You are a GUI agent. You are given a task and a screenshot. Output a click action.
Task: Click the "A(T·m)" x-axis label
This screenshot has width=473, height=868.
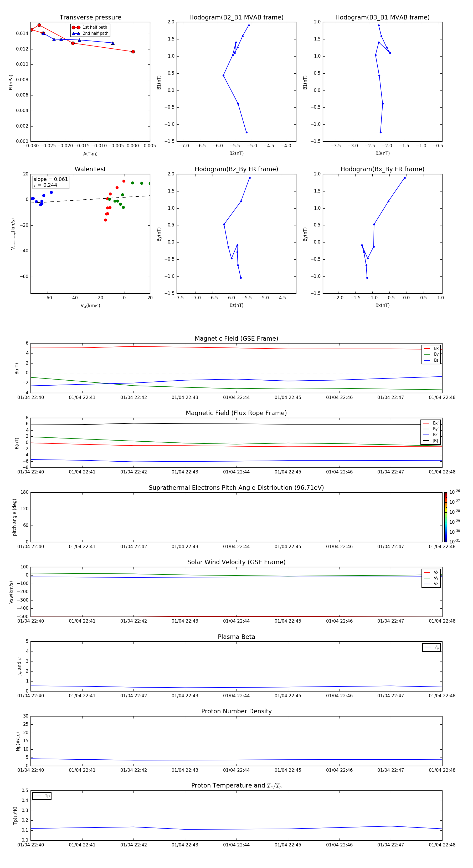(90, 154)
